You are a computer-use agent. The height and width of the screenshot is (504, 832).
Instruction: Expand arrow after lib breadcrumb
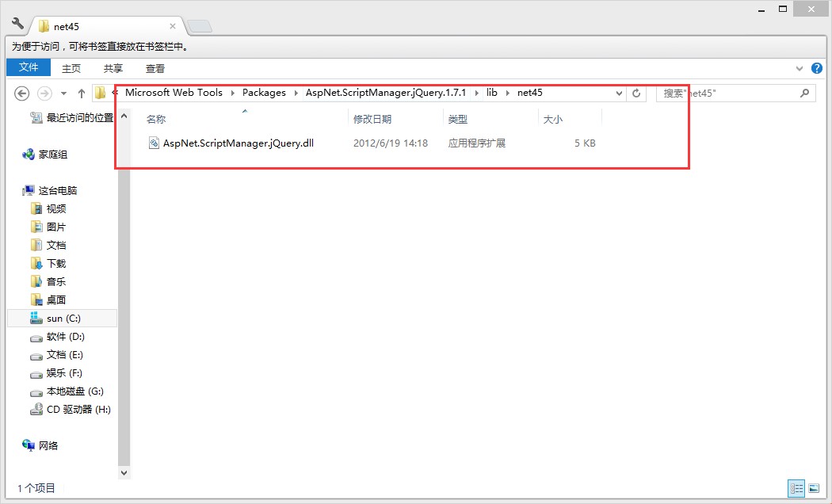point(507,93)
